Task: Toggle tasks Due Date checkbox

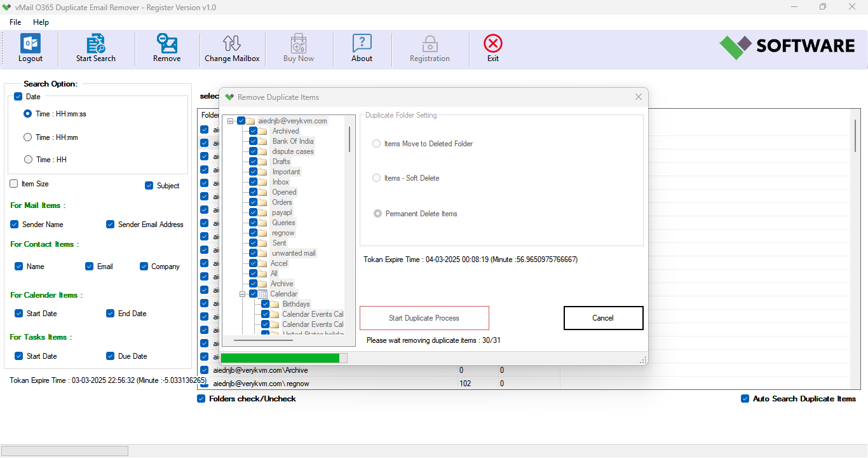Action: click(x=111, y=356)
